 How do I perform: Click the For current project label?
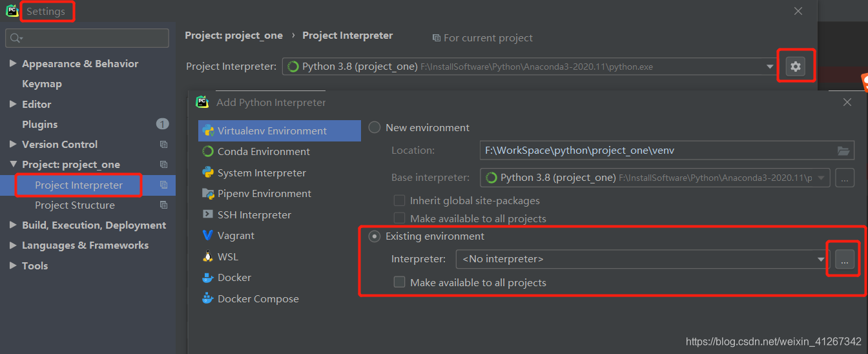[x=488, y=38]
